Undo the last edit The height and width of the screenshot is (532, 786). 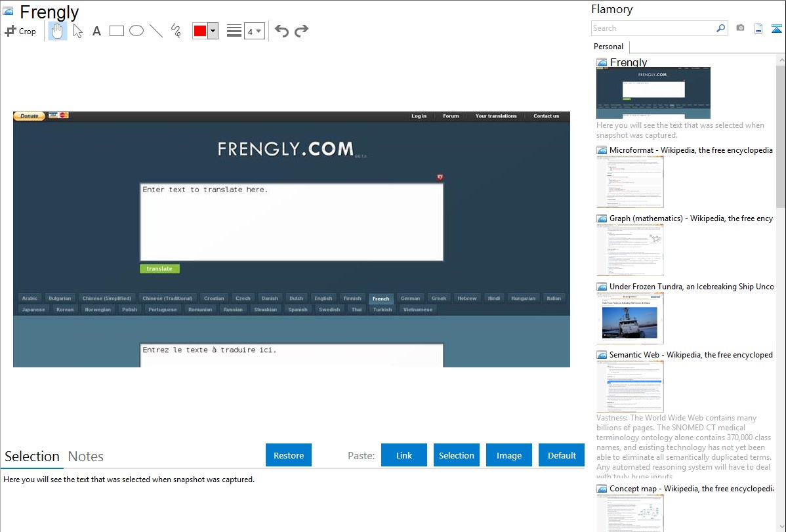click(281, 31)
